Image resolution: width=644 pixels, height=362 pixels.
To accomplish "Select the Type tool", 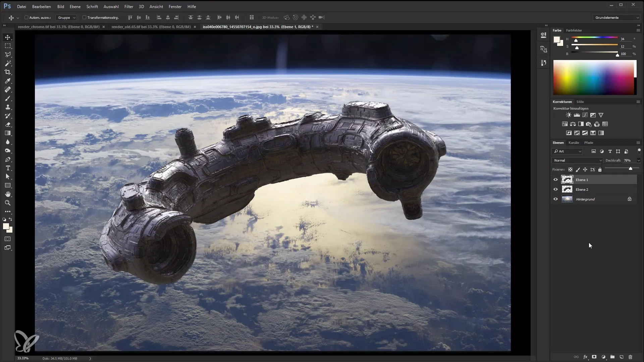I will [x=8, y=168].
